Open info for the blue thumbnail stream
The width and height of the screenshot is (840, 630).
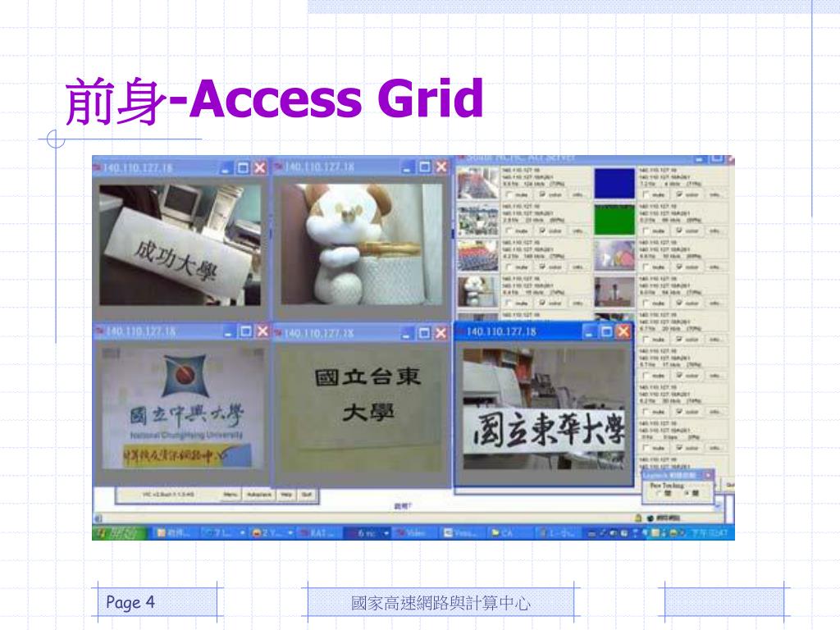(x=714, y=194)
